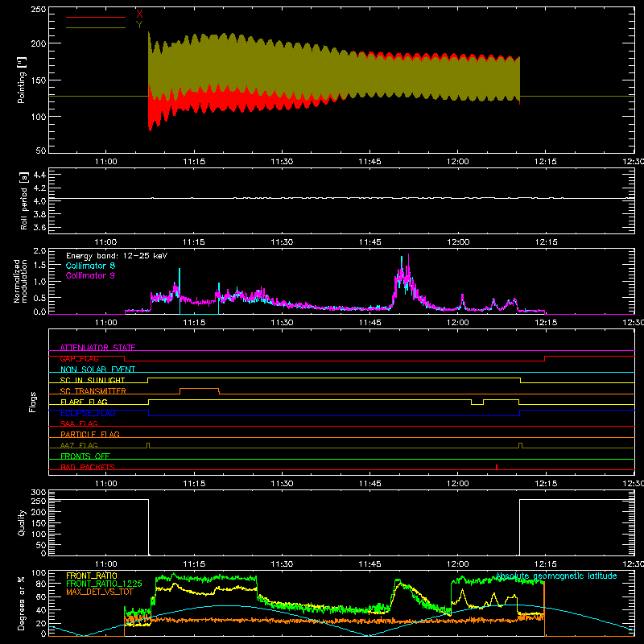Click the red X legend line
Screen dimensions: 644x644
click(x=95, y=17)
